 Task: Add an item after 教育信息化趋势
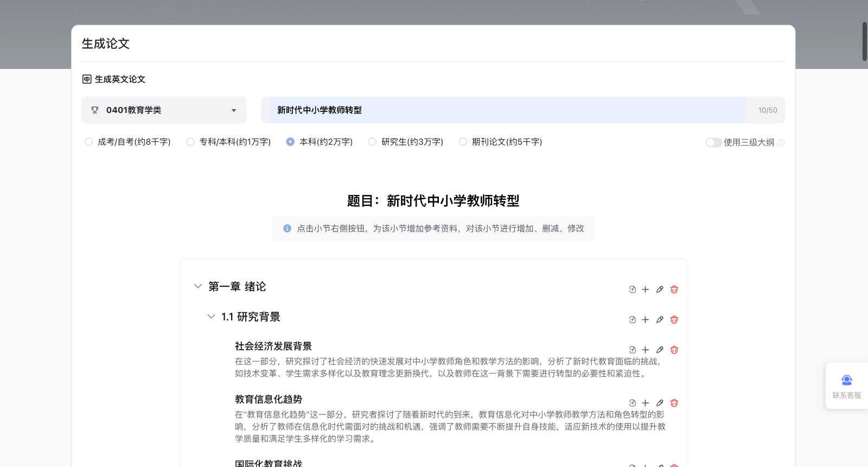645,403
